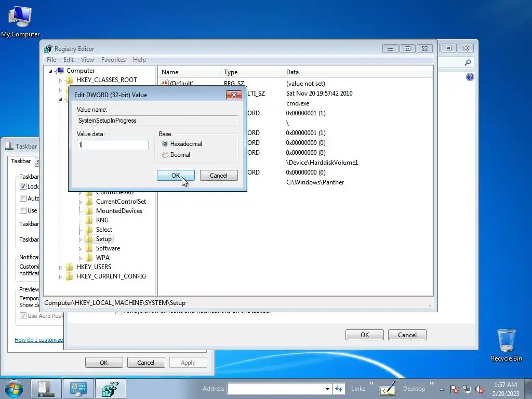Click the Type column header
This screenshot has width=532, height=399.
tap(251, 72)
